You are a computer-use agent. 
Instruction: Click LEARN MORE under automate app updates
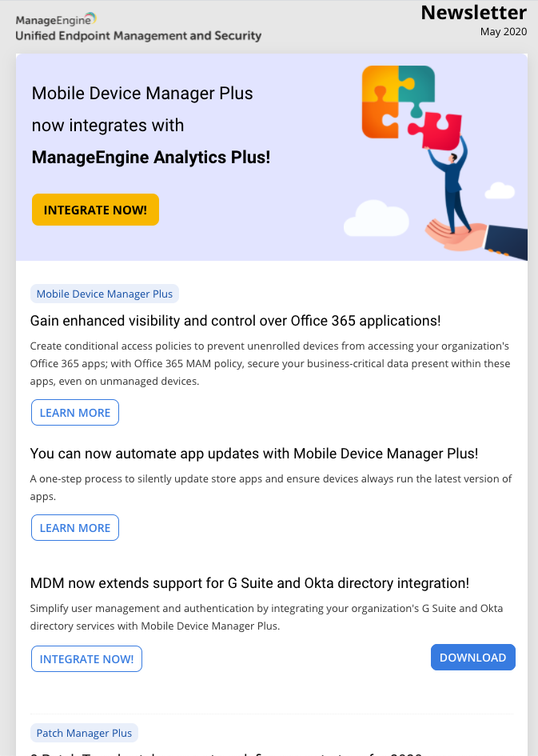pyautogui.click(x=75, y=528)
